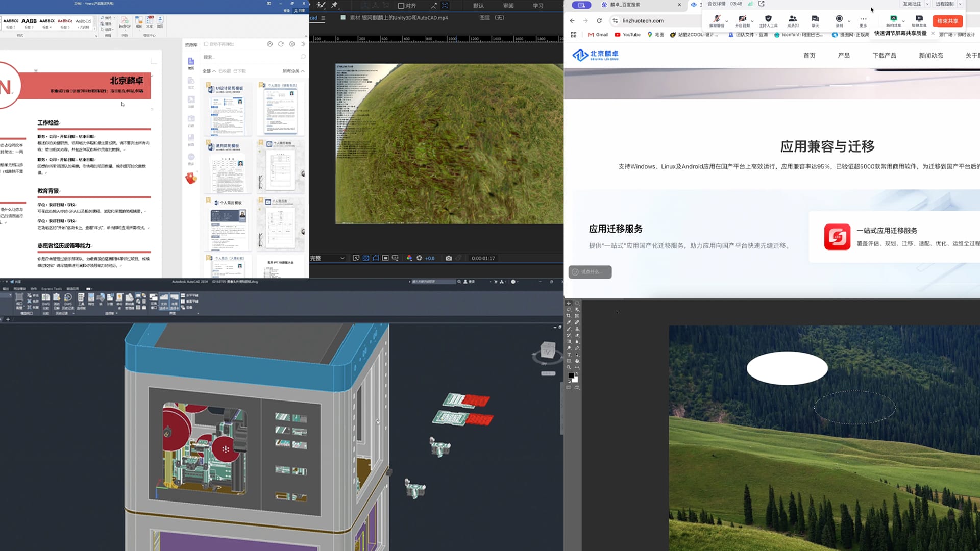980x551 pixels.
Task: Click the unmute microphone icon in meeting bar
Action: [716, 19]
